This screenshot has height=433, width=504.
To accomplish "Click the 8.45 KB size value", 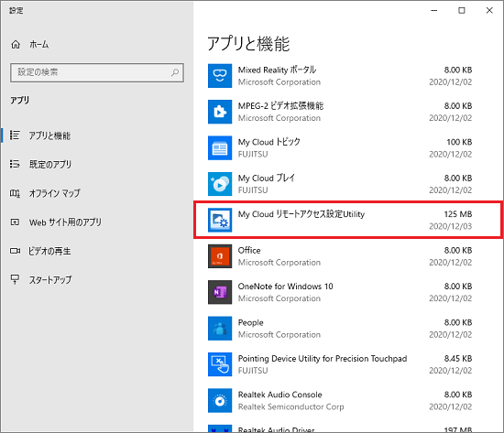I will 458,359.
